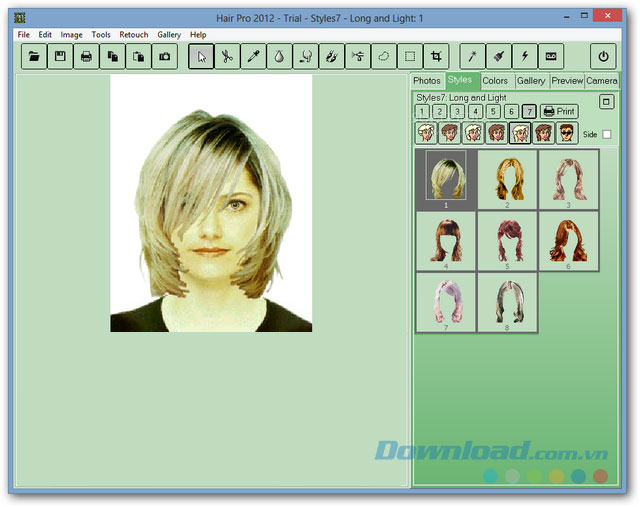Switch to the Colors tab
640x507 pixels.
click(x=495, y=81)
